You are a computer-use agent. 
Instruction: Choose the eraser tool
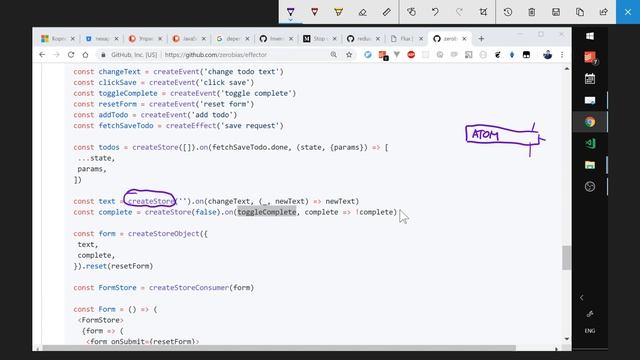tap(362, 12)
